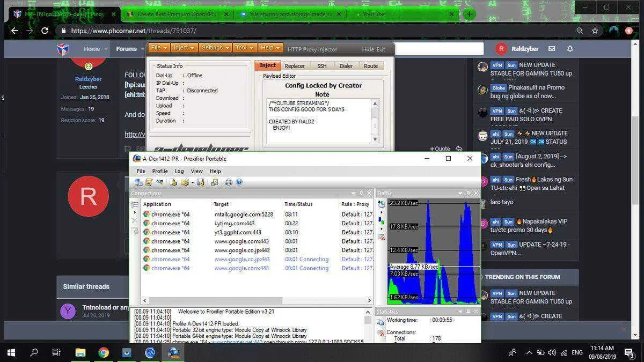644x362 pixels.
Task: Open Connections panel options dropdown arrow
Action: pos(353,193)
